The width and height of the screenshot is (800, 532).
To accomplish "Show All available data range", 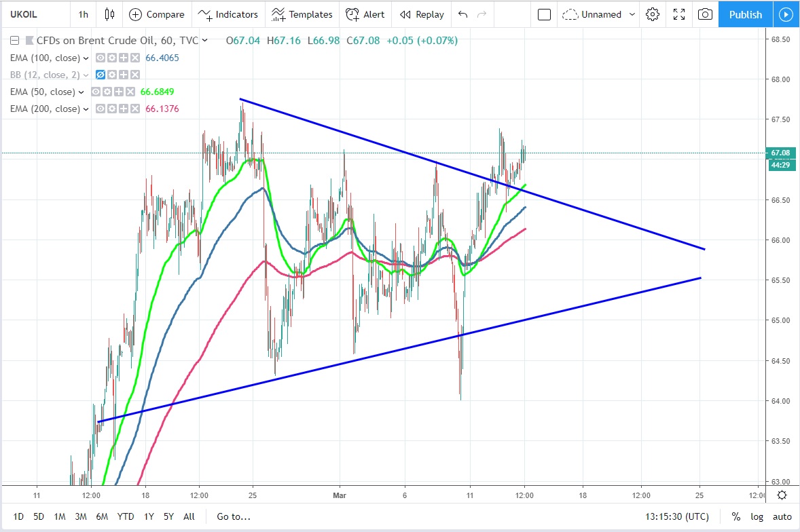I will point(189,516).
